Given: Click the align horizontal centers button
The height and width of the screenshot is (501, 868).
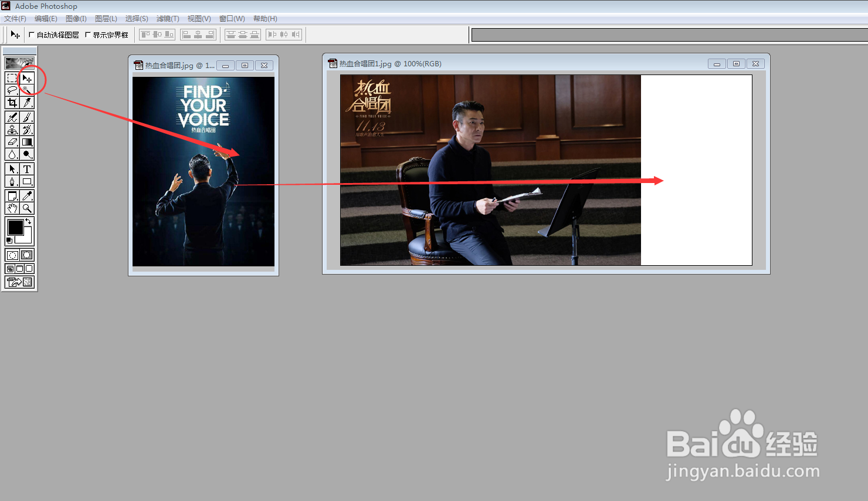Looking at the screenshot, I should [x=198, y=35].
